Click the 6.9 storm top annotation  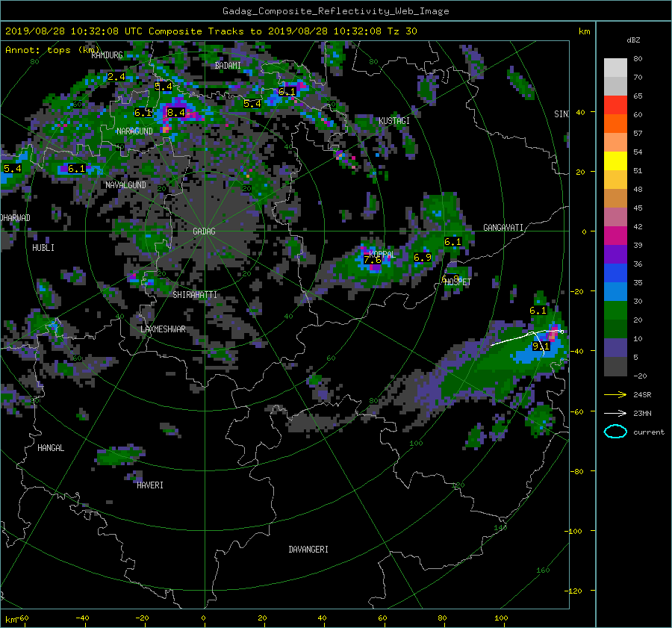[x=422, y=258]
